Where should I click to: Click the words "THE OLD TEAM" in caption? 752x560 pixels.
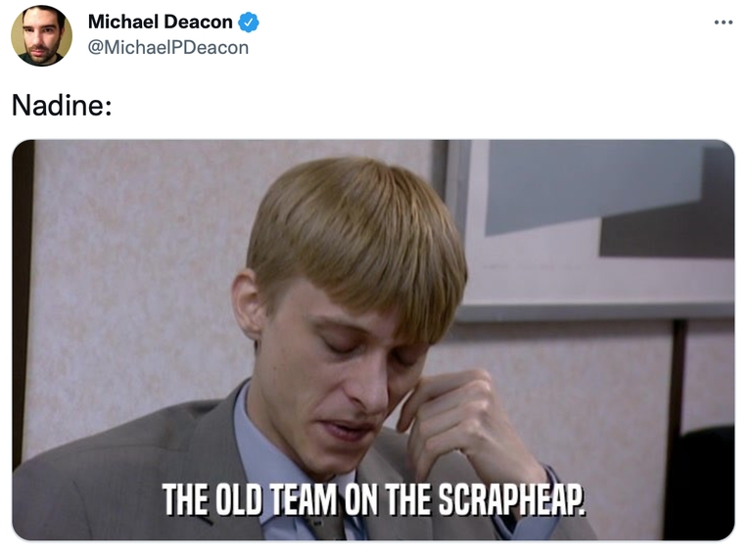click(250, 499)
